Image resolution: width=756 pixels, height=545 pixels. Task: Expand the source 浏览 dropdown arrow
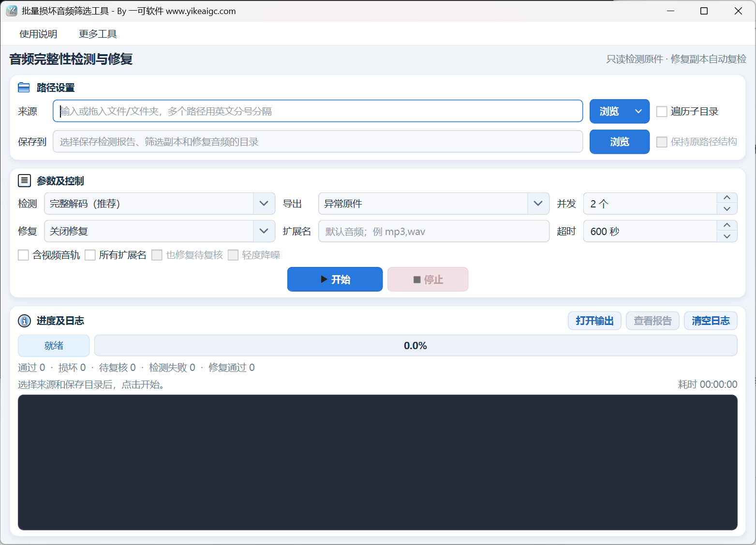pos(638,111)
